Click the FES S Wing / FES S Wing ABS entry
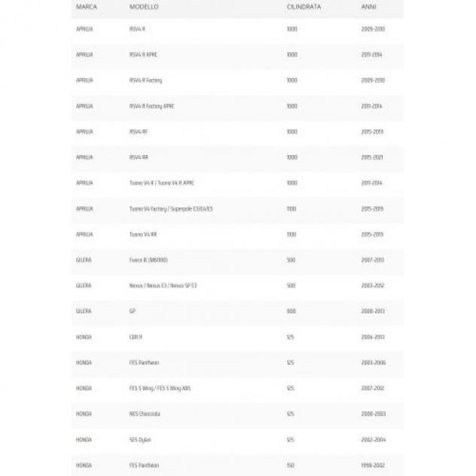The width and height of the screenshot is (476, 476). pos(160,389)
